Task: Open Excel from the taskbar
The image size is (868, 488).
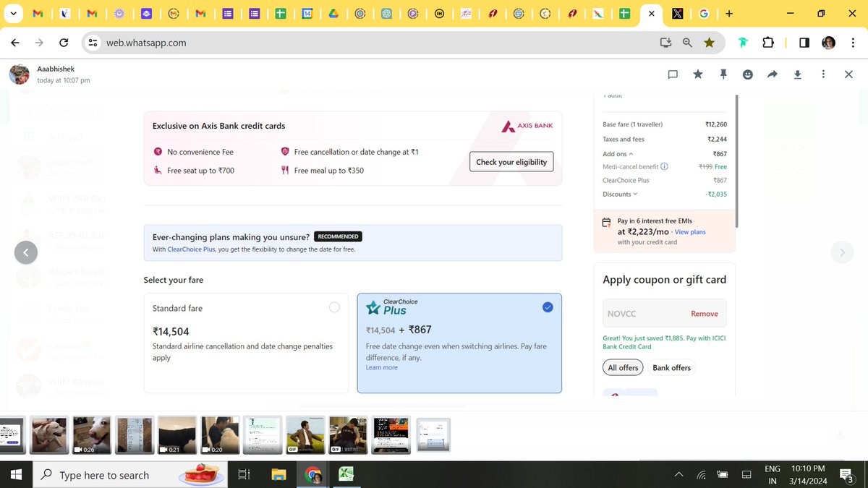Action: pyautogui.click(x=346, y=474)
